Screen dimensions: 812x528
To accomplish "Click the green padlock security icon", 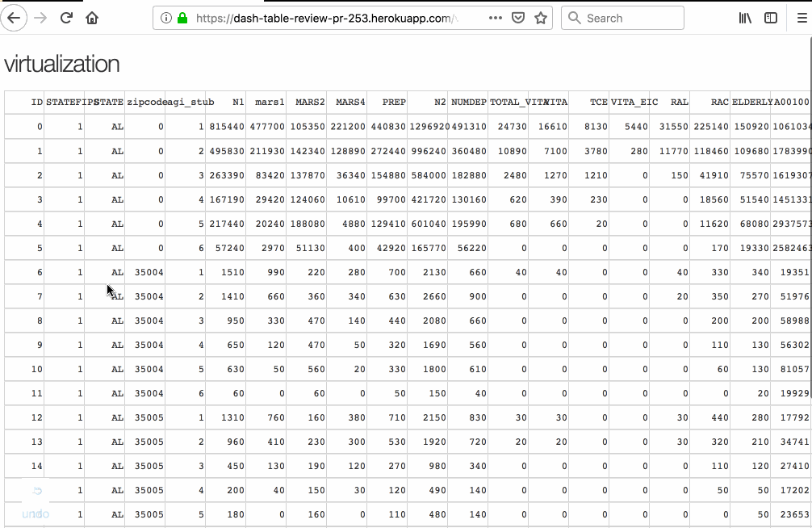I will pos(182,18).
